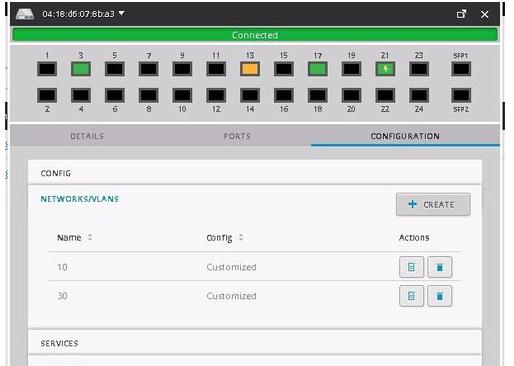Click the network name 30

(62, 296)
